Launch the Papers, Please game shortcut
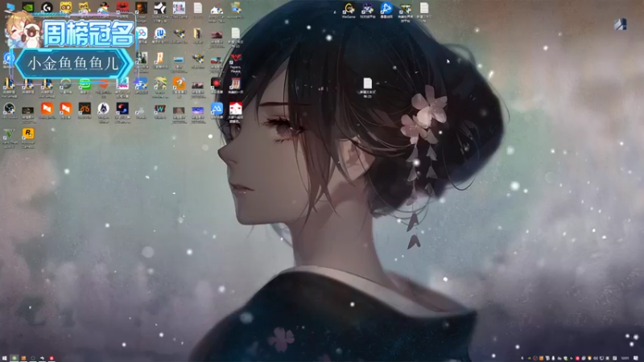The image size is (644, 362). (x=235, y=58)
